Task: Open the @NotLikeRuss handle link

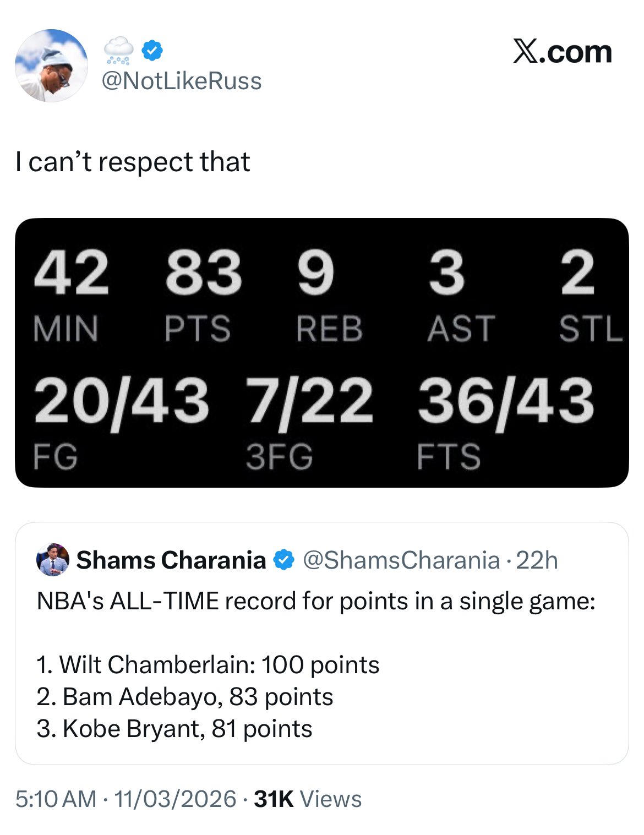Action: (x=182, y=81)
